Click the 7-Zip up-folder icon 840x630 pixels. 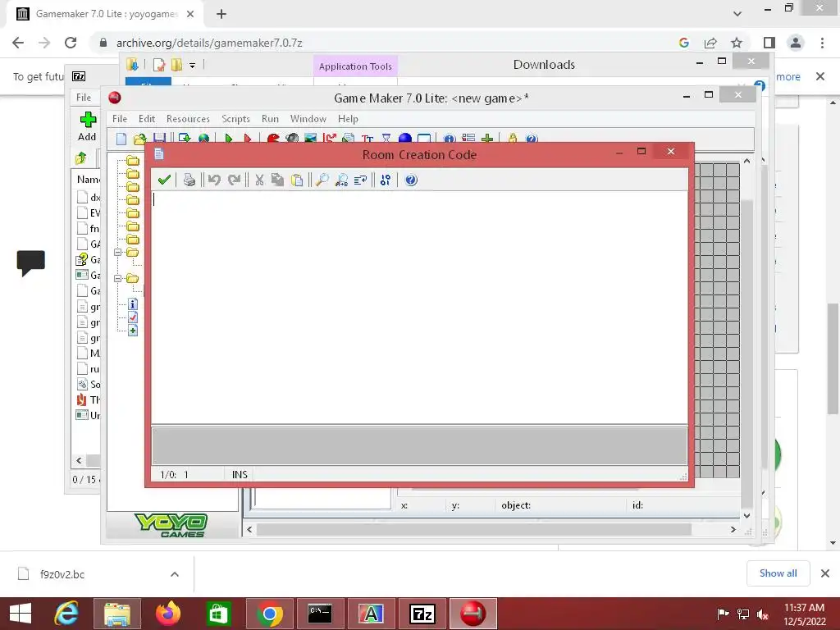coord(81,158)
